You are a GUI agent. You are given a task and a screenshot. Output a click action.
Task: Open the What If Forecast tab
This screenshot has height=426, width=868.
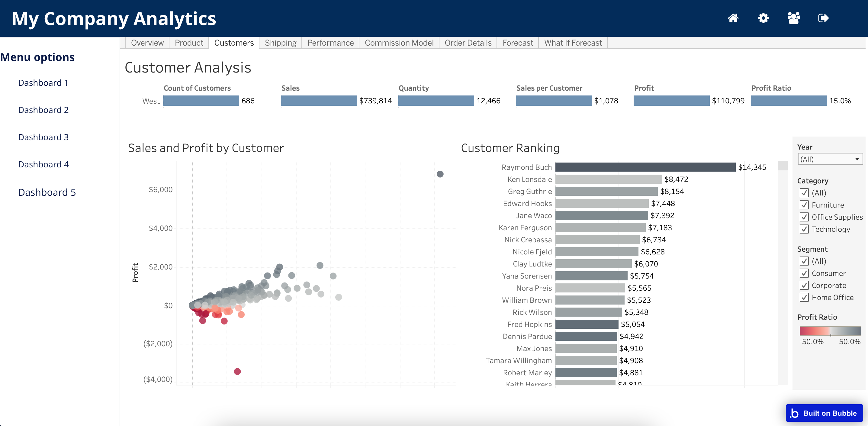click(573, 43)
